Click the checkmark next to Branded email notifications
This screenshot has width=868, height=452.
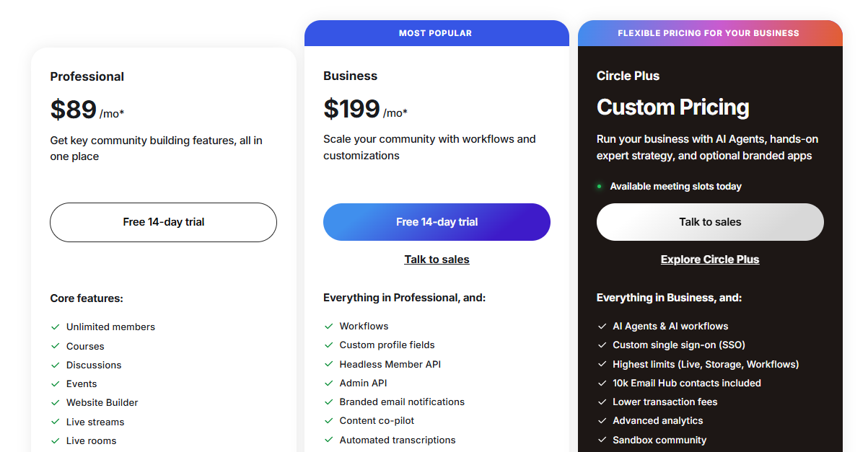coord(328,402)
